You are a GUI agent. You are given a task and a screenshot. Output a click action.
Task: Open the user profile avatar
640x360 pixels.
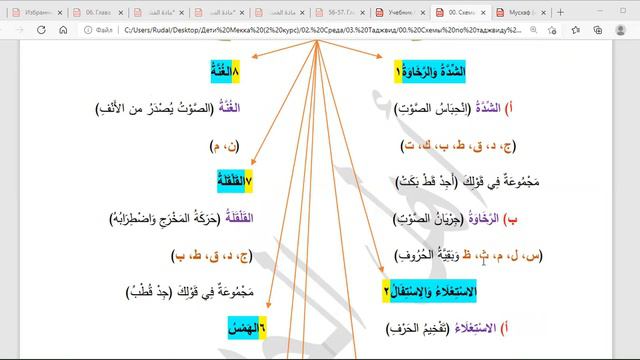tap(620, 30)
